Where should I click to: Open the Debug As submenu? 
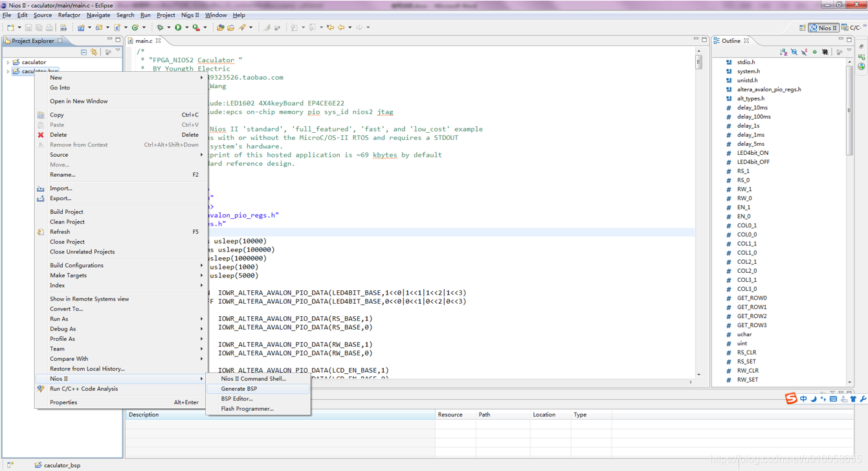click(x=201, y=329)
